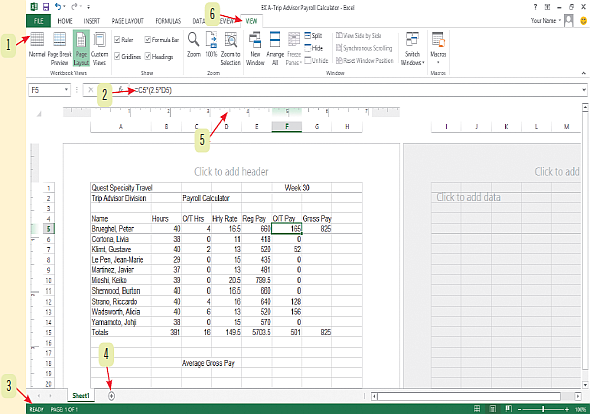Toggle the Gridlines checkbox
The height and width of the screenshot is (414, 590).
[x=117, y=56]
